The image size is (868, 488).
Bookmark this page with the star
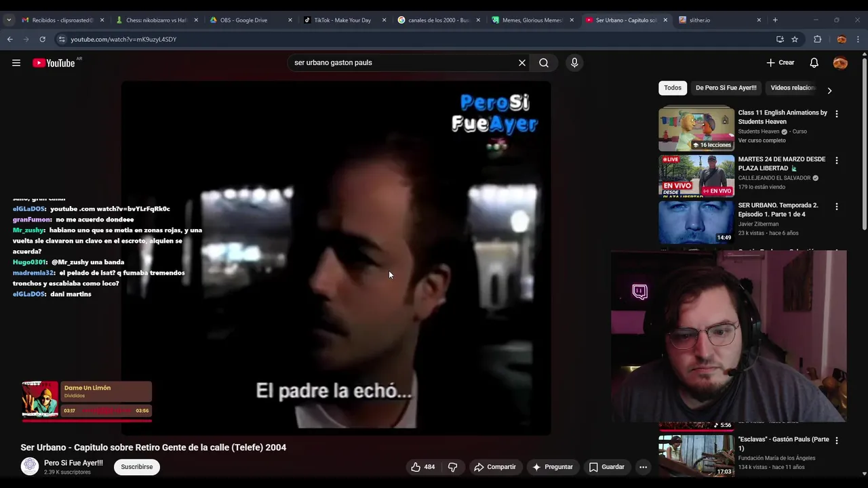coord(795,39)
